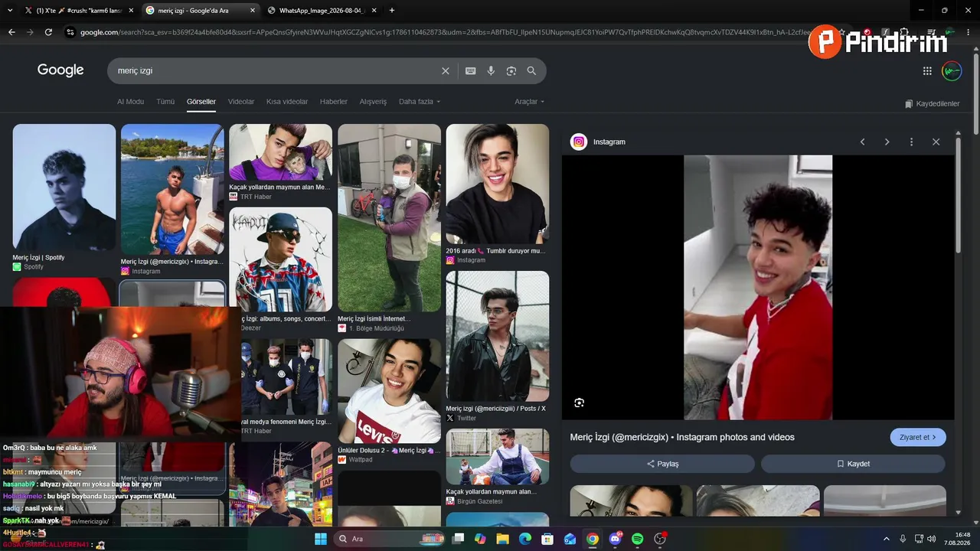
Task: Open the on-screen keyboard input tool
Action: point(470,70)
